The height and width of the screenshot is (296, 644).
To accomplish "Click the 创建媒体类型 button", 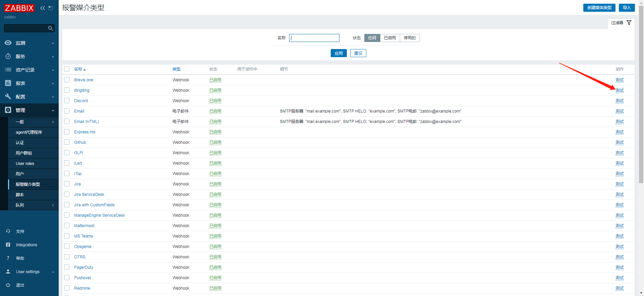I will [599, 8].
